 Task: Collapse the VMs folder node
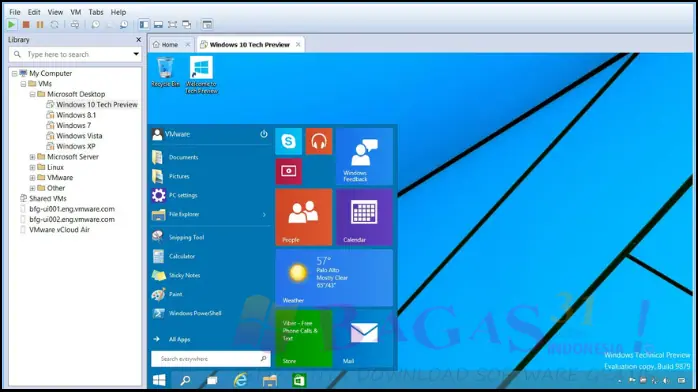tap(24, 84)
